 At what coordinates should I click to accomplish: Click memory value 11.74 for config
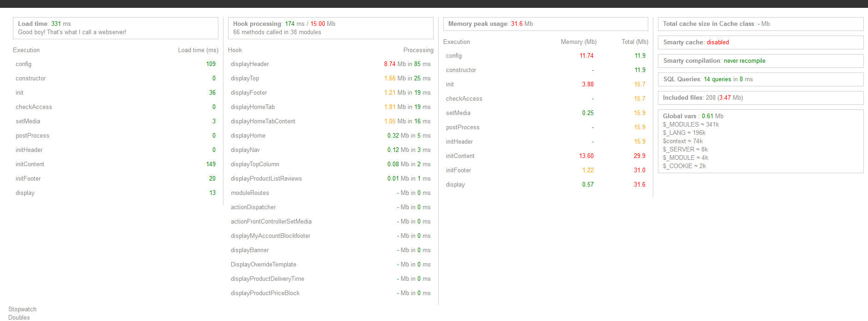click(586, 56)
